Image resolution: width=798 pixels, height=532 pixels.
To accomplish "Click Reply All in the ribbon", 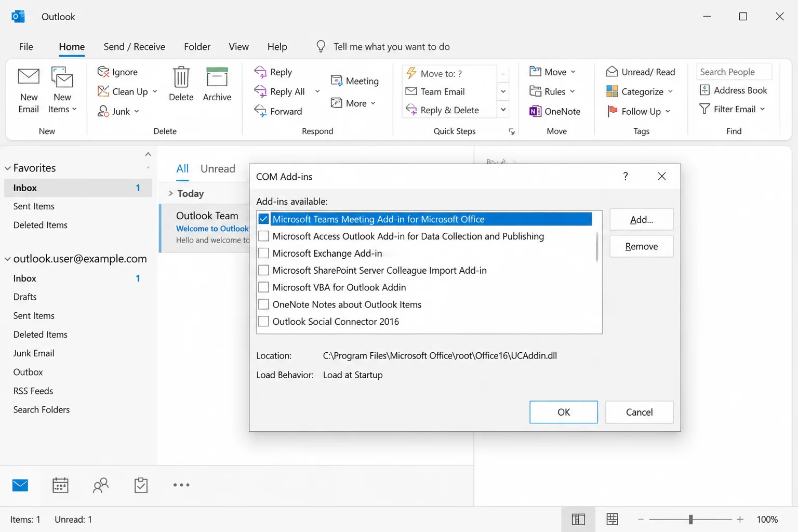I will [x=280, y=91].
